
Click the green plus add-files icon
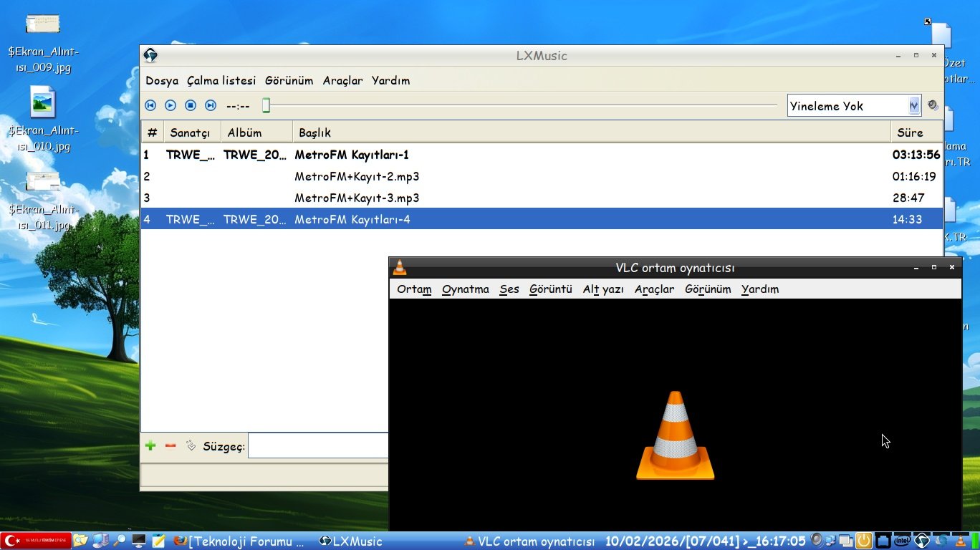[150, 445]
